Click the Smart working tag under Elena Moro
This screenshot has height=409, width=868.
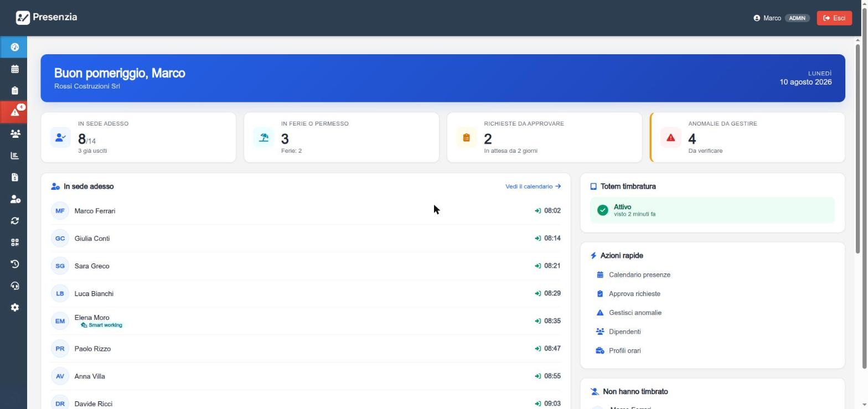(102, 325)
